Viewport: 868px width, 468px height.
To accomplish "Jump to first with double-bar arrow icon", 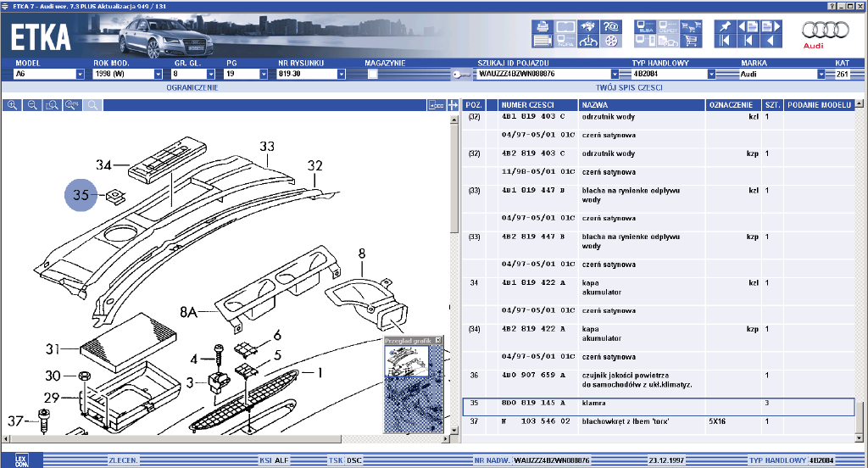I will coord(725,41).
